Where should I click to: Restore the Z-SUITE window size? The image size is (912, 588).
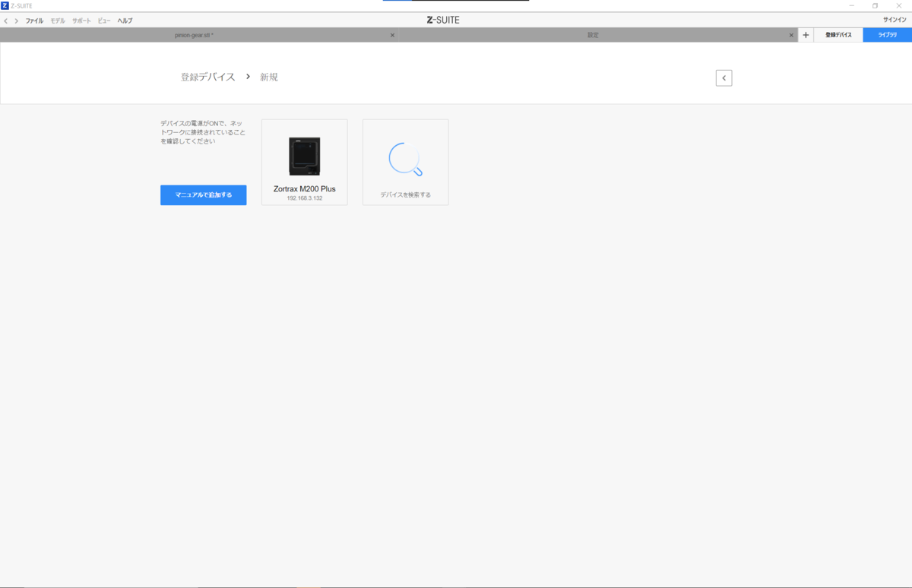[875, 5]
